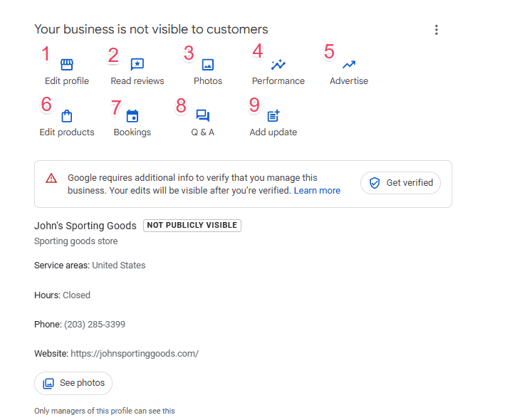
Task: Click the Advertise trending-arrow icon
Action: coord(349,65)
